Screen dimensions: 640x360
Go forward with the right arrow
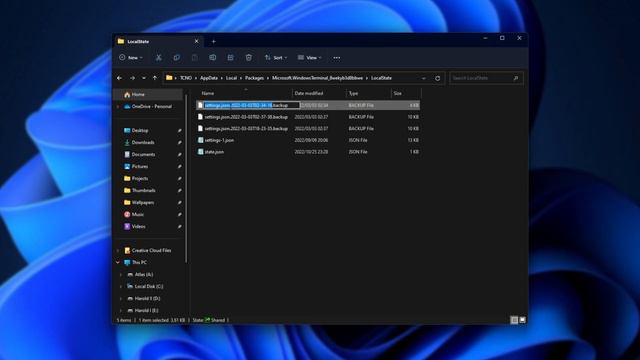[132, 78]
